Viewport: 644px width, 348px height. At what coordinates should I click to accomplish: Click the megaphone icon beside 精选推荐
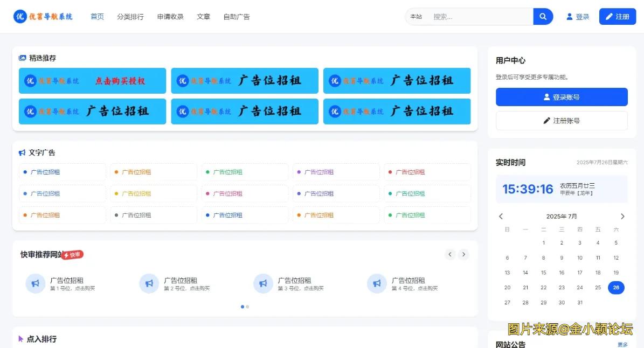pos(22,58)
